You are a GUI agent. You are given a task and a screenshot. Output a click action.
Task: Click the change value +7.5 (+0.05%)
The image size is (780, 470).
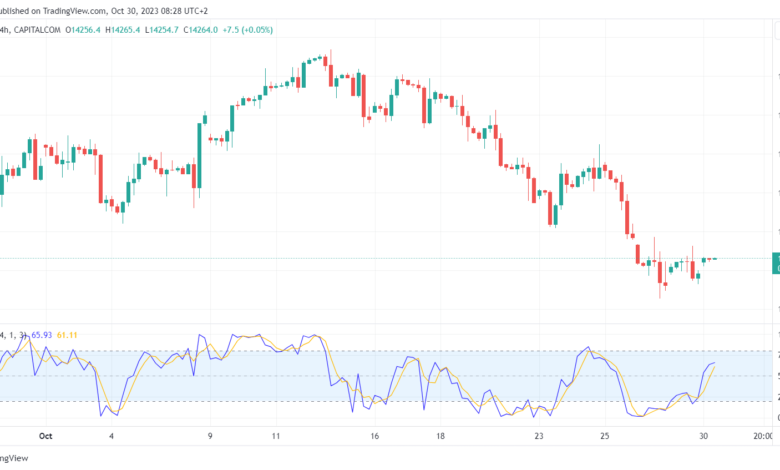[248, 30]
